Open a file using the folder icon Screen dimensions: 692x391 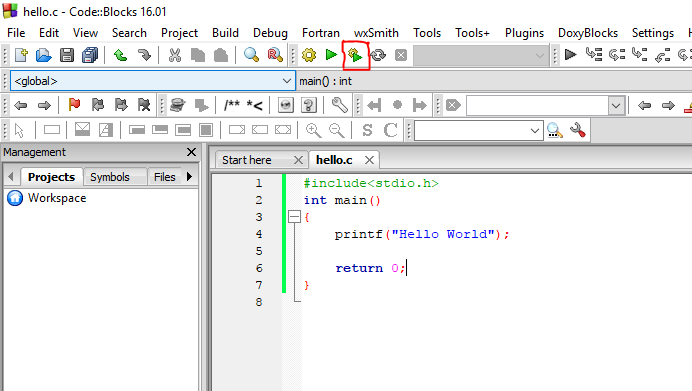tap(43, 55)
